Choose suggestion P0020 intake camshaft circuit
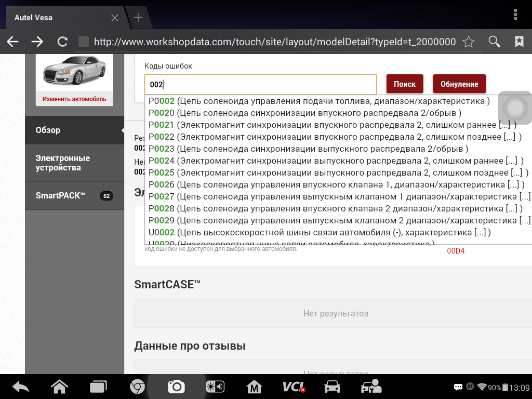Image resolution: width=532 pixels, height=399 pixels. pyautogui.click(x=304, y=113)
